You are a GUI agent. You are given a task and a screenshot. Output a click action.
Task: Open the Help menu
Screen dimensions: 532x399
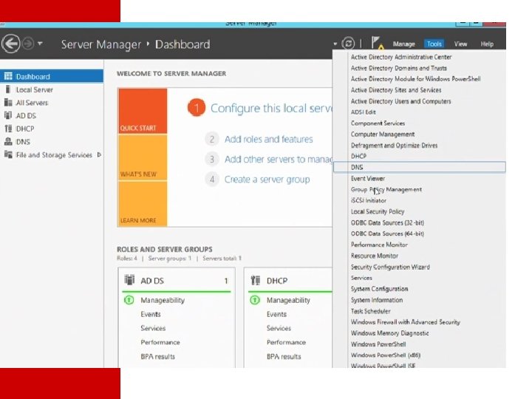[487, 44]
